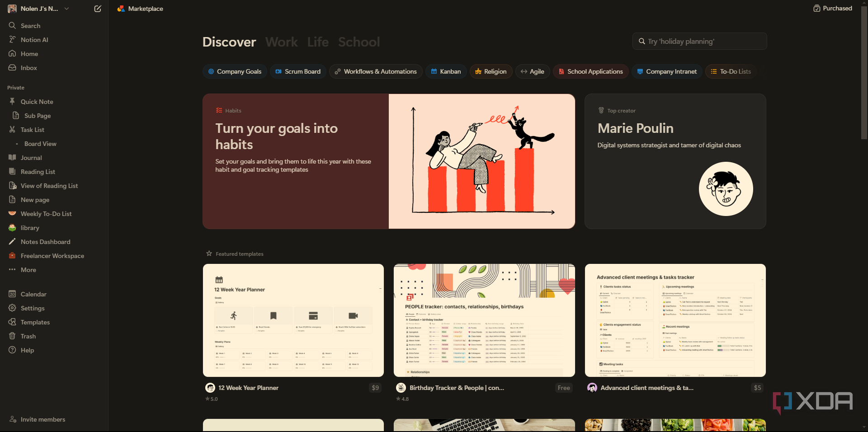This screenshot has width=868, height=432.
Task: Open Notion AI from the sidebar
Action: (x=54, y=40)
